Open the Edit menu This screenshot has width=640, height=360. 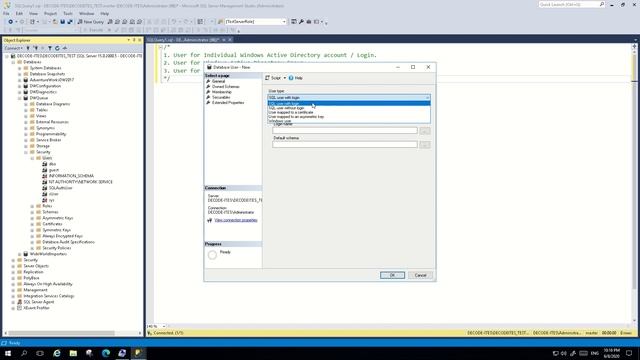pyautogui.click(x=19, y=13)
